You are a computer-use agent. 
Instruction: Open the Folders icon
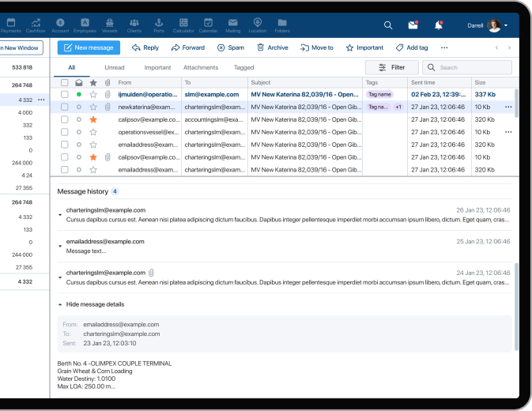[x=282, y=23]
